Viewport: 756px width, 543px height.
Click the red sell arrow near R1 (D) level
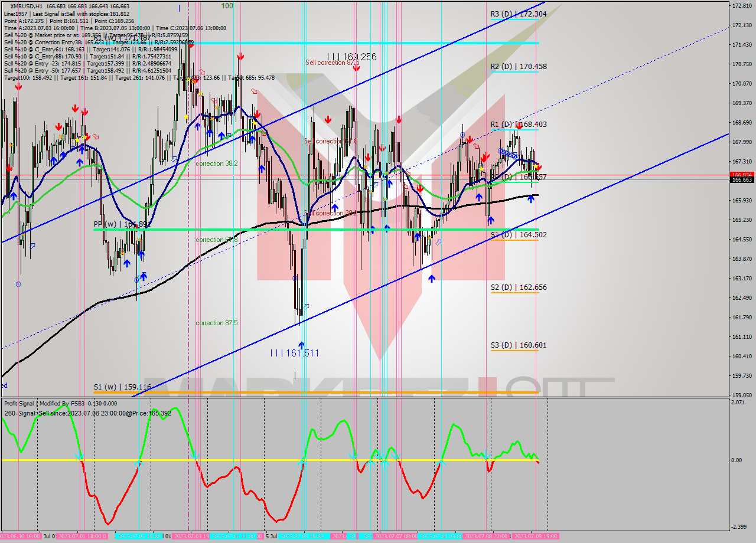pyautogui.click(x=519, y=125)
